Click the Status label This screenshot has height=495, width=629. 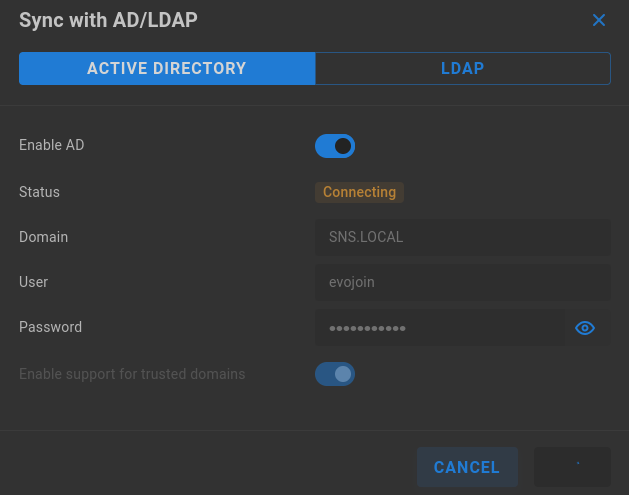pos(39,192)
